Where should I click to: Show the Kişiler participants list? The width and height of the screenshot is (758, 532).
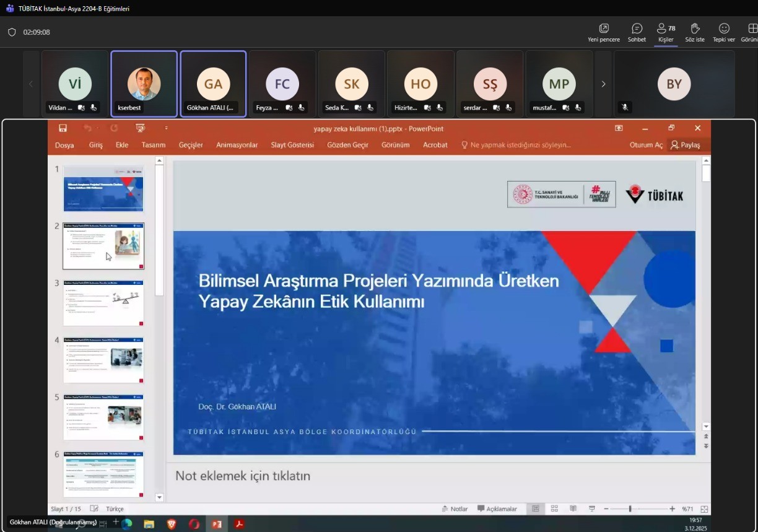coord(666,32)
